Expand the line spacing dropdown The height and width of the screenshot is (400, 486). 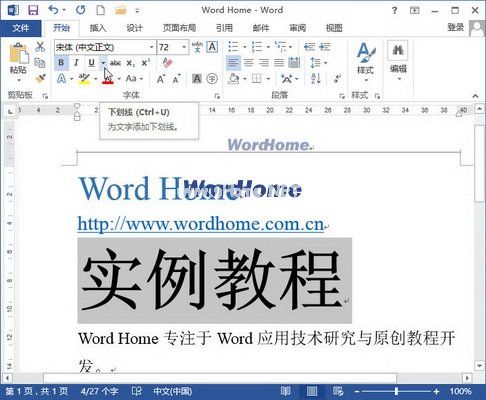(x=319, y=62)
